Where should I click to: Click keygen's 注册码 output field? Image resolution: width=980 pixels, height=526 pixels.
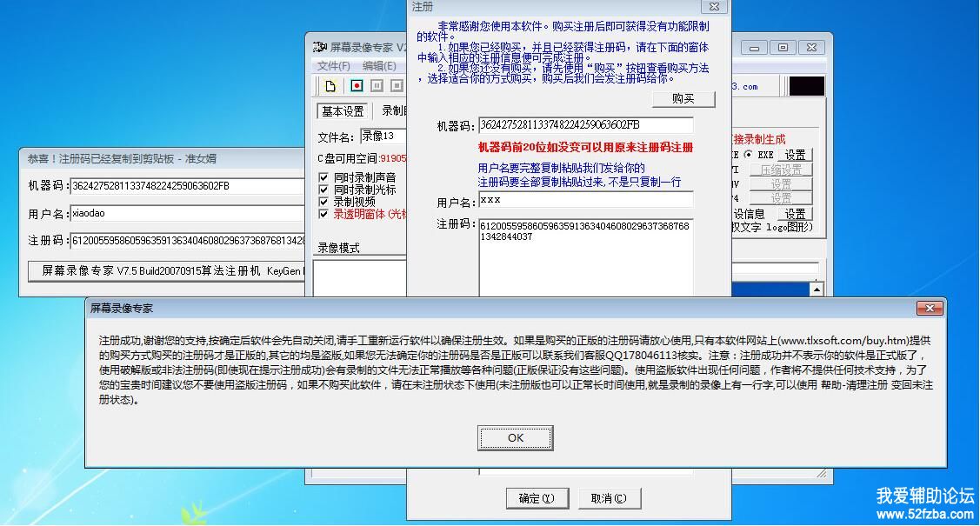click(188, 241)
